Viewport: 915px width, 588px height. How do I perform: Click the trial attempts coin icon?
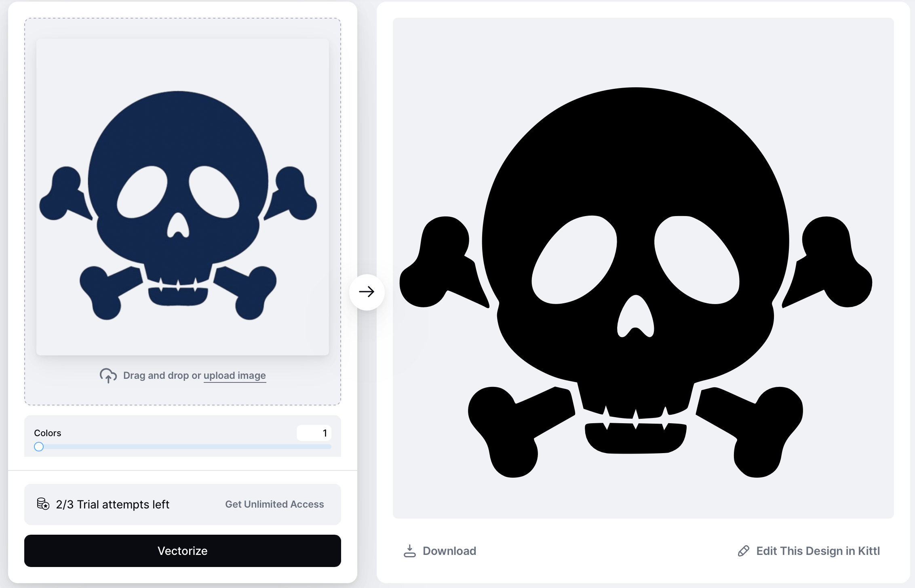(43, 504)
